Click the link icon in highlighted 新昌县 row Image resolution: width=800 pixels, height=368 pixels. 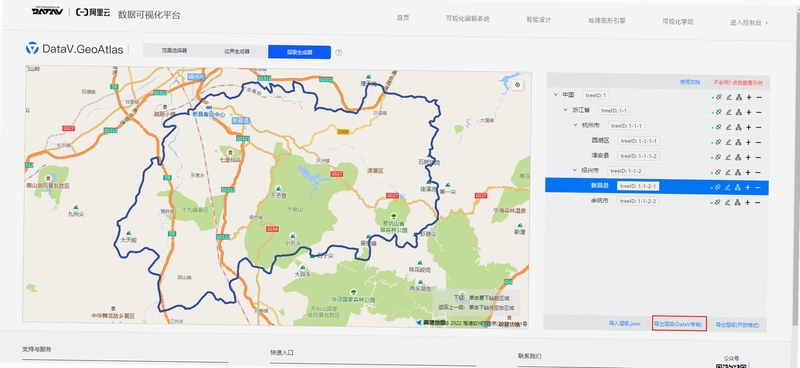click(718, 187)
